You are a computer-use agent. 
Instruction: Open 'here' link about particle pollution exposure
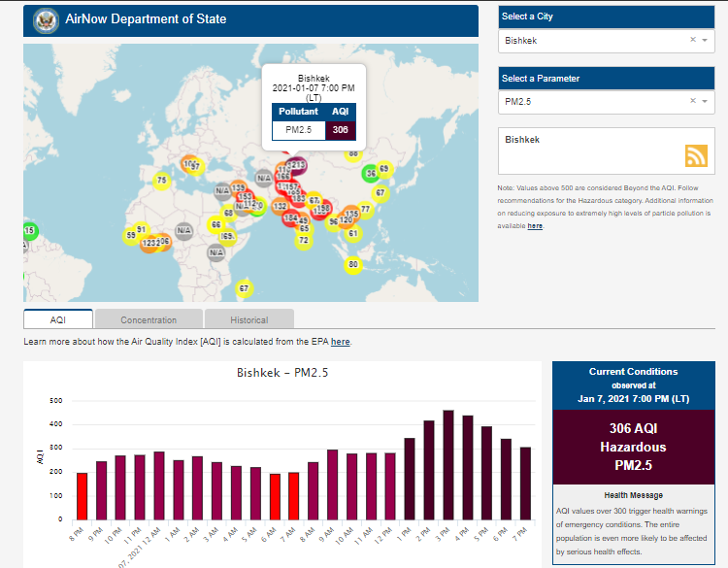(x=535, y=225)
